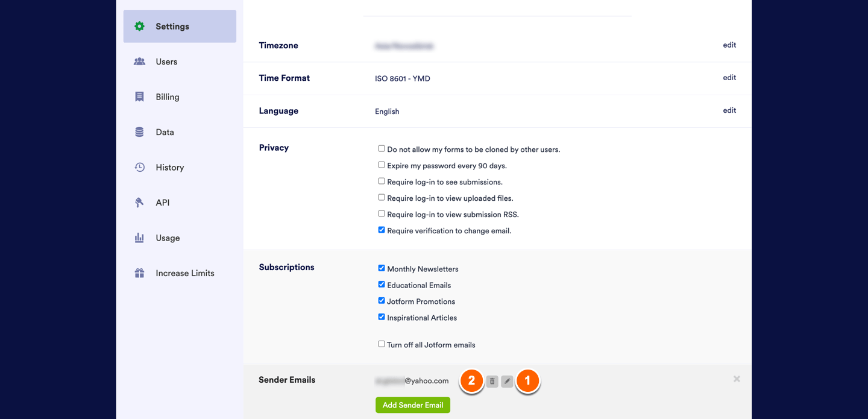Click the pencil icon beside the sender email
Screen dimensions: 868x419
507,381
